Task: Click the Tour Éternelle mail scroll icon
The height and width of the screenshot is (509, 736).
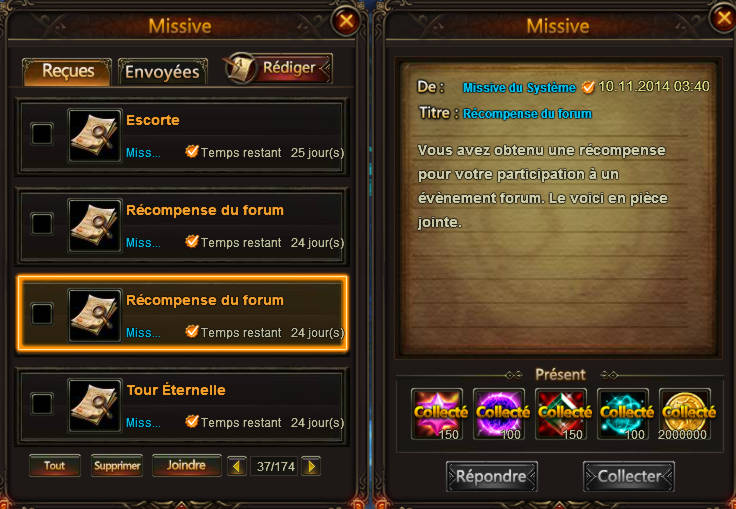Action: click(94, 405)
